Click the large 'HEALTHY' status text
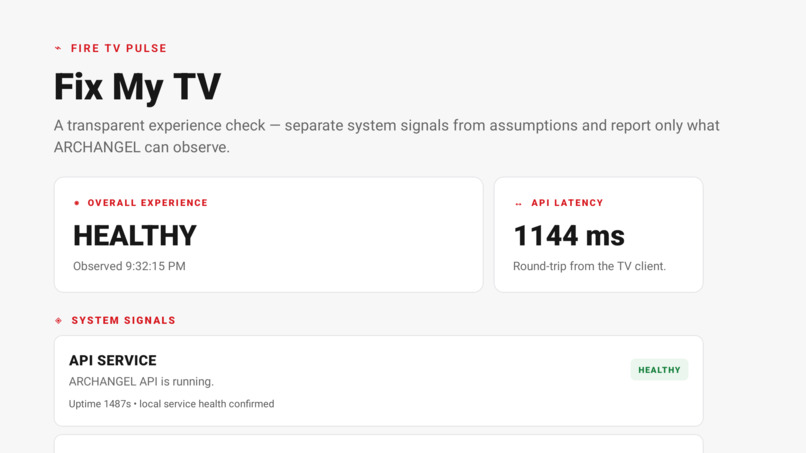The width and height of the screenshot is (806, 453). pos(135,235)
